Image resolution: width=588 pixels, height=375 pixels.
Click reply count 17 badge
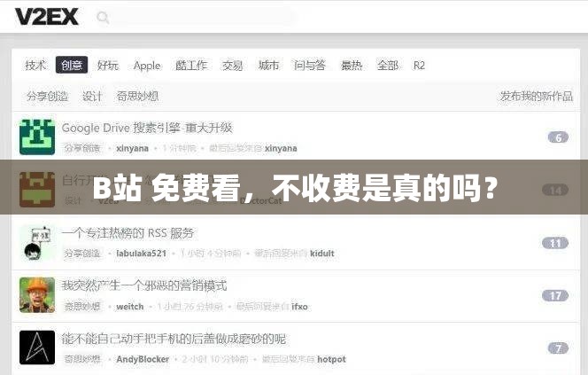(555, 296)
